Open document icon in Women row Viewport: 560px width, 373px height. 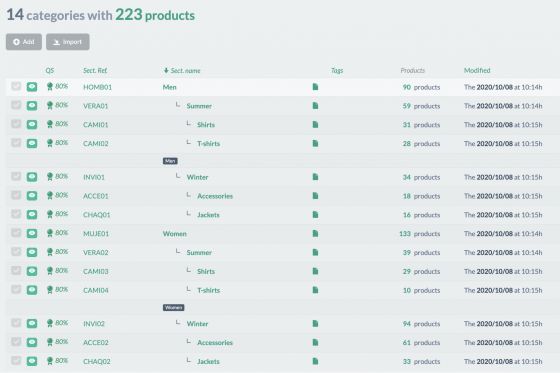pos(315,233)
